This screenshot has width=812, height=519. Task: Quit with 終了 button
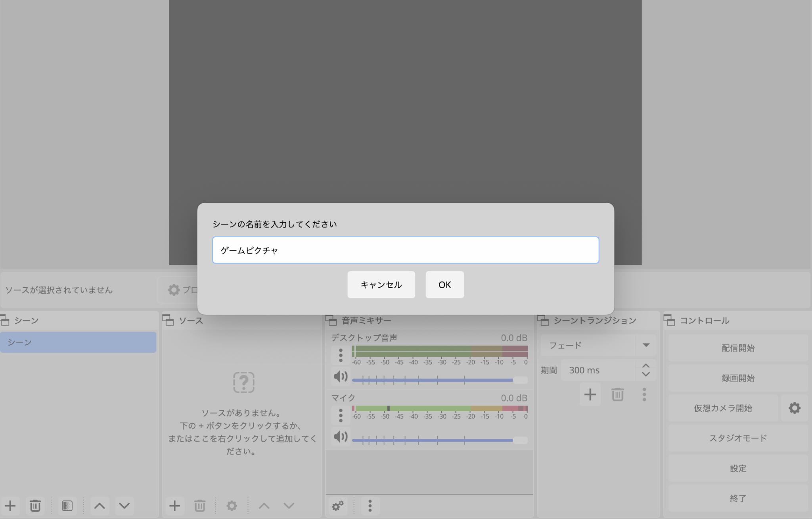click(x=738, y=498)
